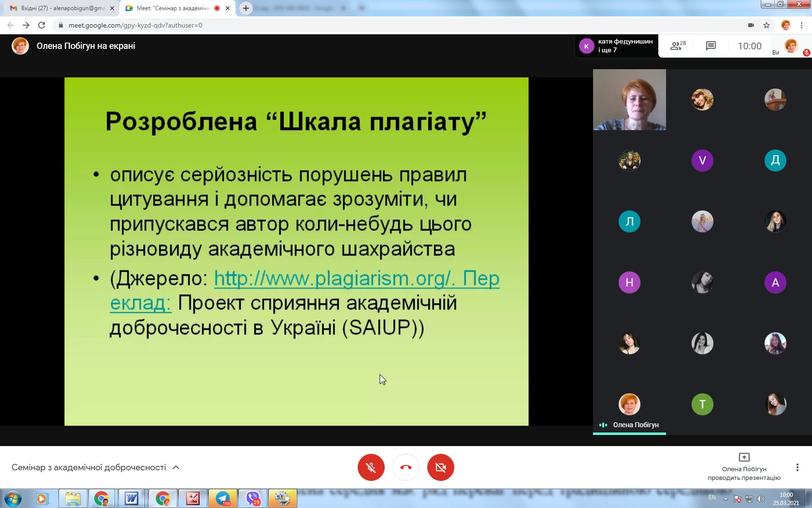This screenshot has width=812, height=508.
Task: Reload the Meet page
Action: 42,25
